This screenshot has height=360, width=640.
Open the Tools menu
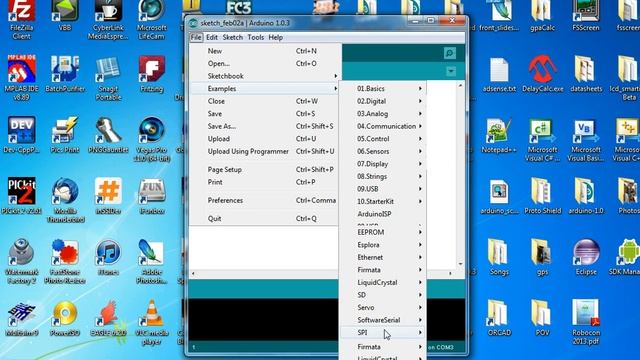(x=256, y=37)
